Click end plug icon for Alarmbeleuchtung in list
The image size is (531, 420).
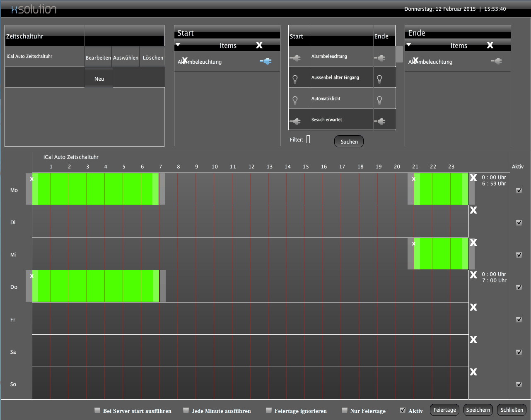[379, 58]
